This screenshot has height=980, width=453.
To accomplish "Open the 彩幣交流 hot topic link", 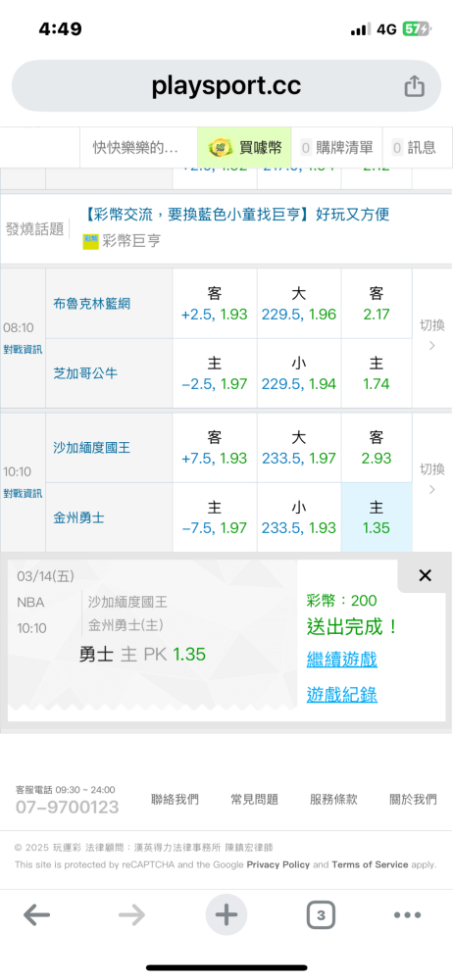I will (x=236, y=215).
